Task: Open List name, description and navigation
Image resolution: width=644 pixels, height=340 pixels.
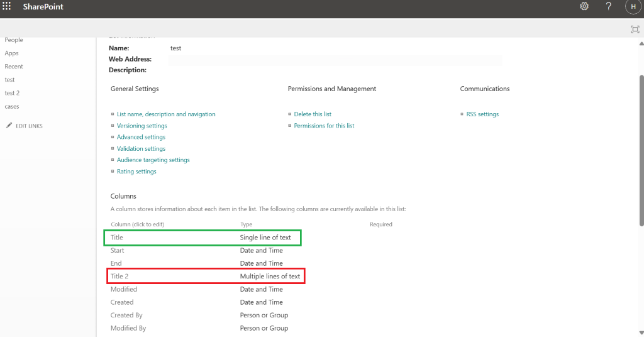Action: click(x=166, y=114)
